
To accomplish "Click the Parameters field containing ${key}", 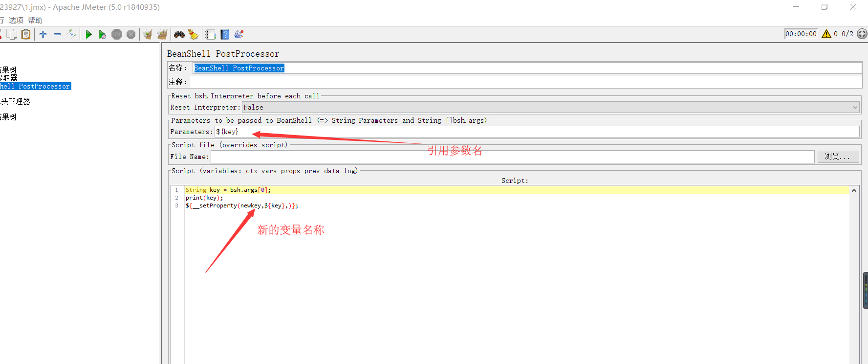I will pos(537,132).
